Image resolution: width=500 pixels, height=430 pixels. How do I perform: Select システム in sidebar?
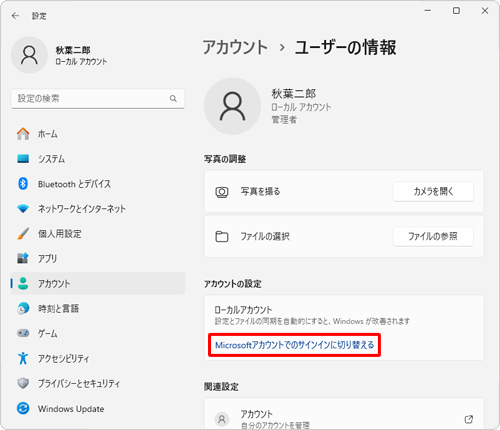98,159
